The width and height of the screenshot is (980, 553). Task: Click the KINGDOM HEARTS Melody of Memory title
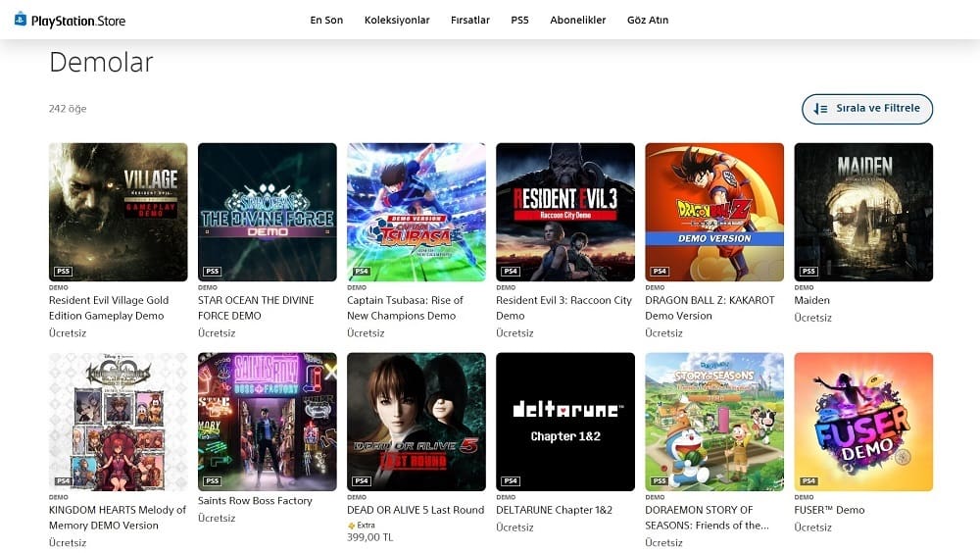point(118,518)
